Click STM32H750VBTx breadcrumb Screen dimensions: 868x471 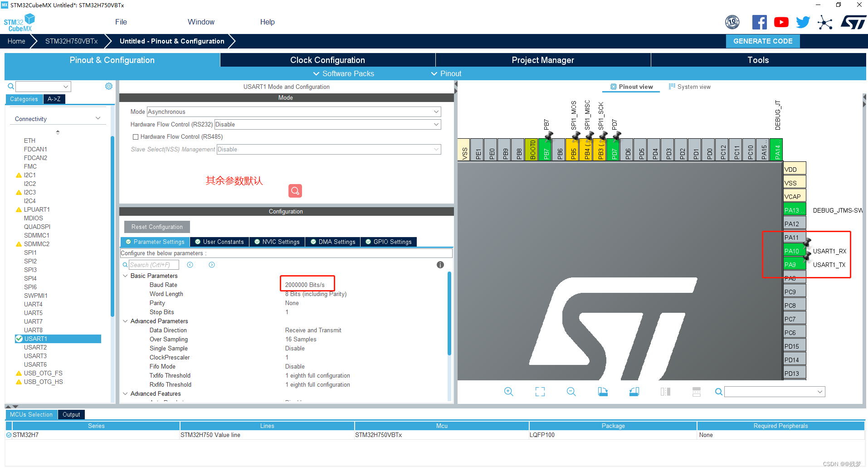point(71,41)
